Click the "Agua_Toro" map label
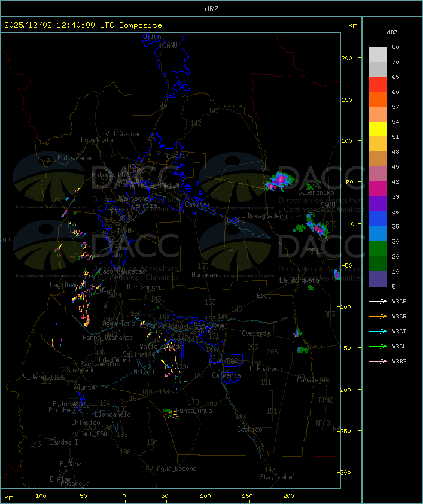Screen dimensions: 423x504 (x=118, y=323)
